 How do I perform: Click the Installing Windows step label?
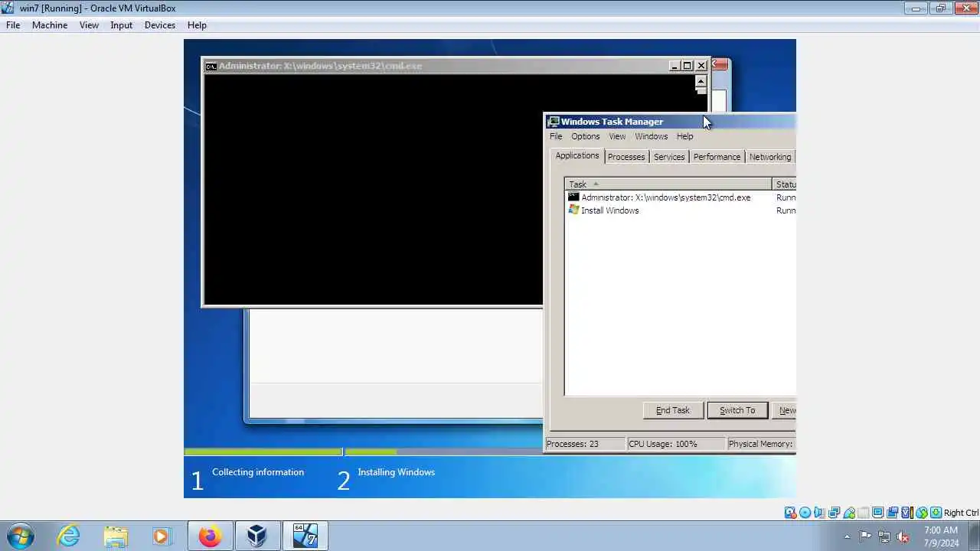coord(396,472)
